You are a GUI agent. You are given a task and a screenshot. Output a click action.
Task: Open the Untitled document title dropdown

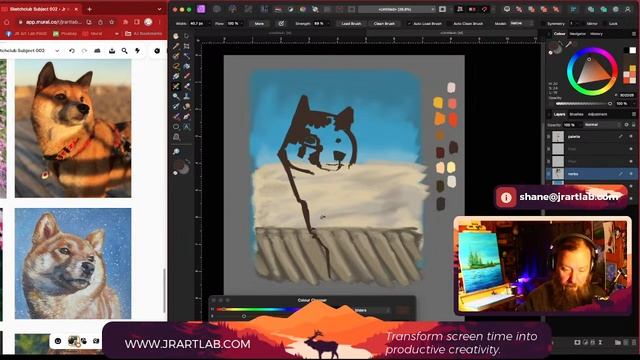pos(397,9)
